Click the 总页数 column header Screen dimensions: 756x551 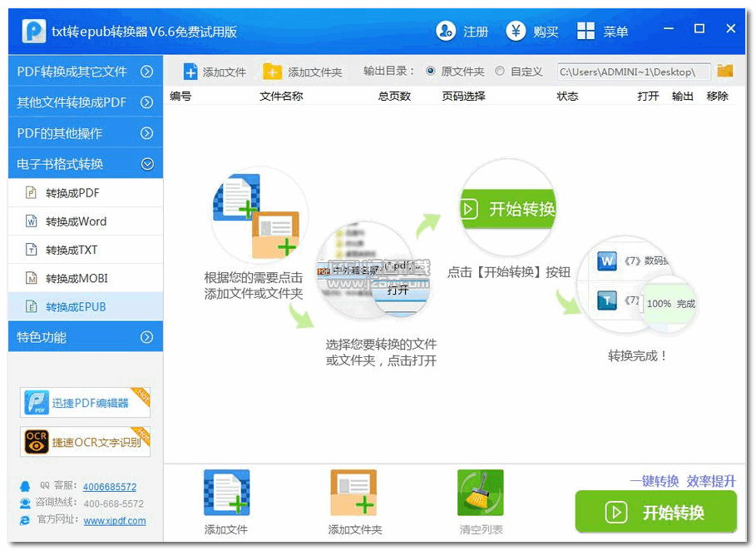coord(394,96)
